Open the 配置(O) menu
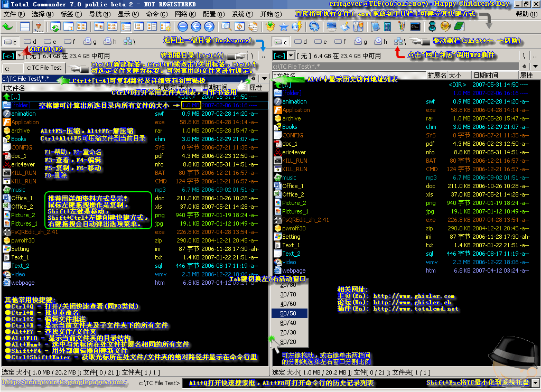This screenshot has height=392, width=541. tap(213, 14)
